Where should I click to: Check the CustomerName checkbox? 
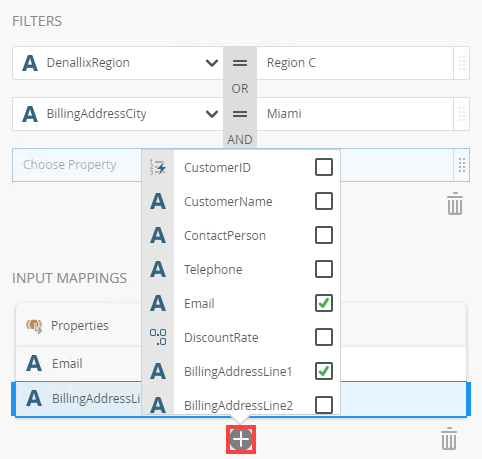[324, 201]
